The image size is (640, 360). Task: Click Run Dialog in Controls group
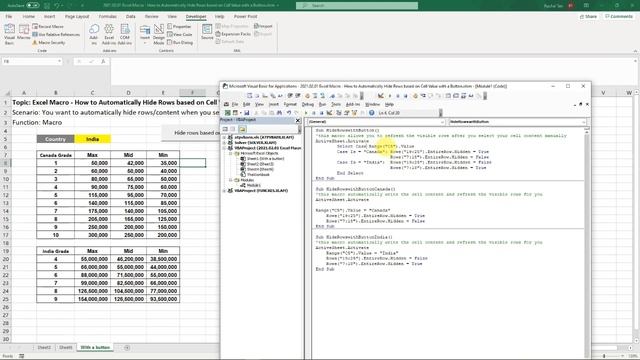pos(180,42)
